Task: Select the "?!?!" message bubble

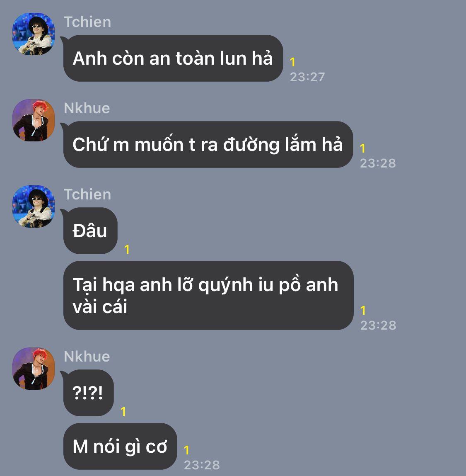Action: click(x=88, y=393)
